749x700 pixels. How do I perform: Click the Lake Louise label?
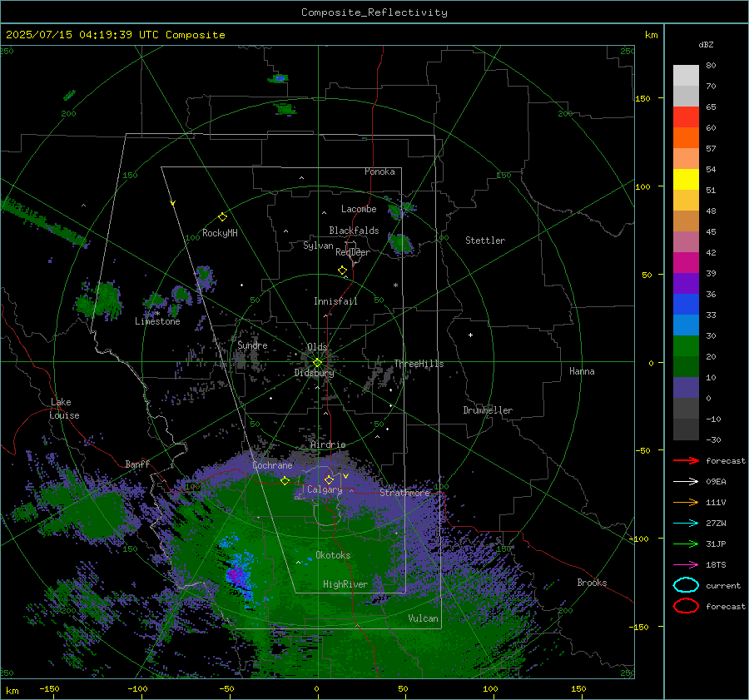click(64, 409)
